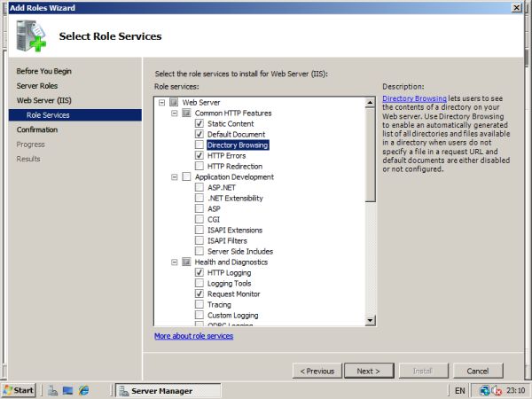This screenshot has height=399, width=532.
Task: Enable HTTP Redirection checkbox
Action: tap(199, 166)
